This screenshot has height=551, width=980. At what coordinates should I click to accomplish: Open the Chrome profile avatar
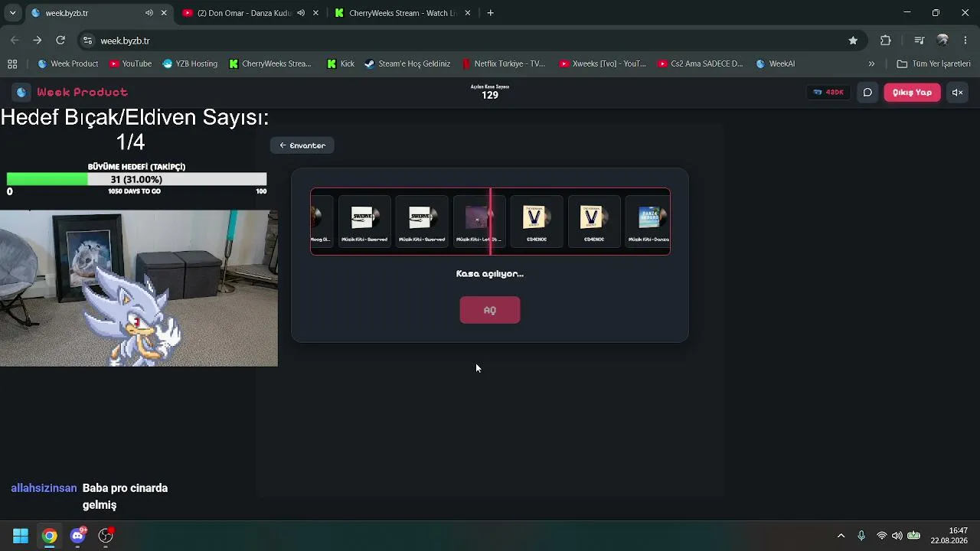(x=942, y=41)
